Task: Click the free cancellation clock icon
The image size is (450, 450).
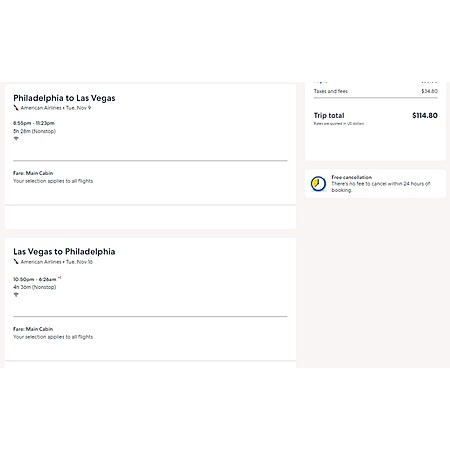Action: [318, 184]
